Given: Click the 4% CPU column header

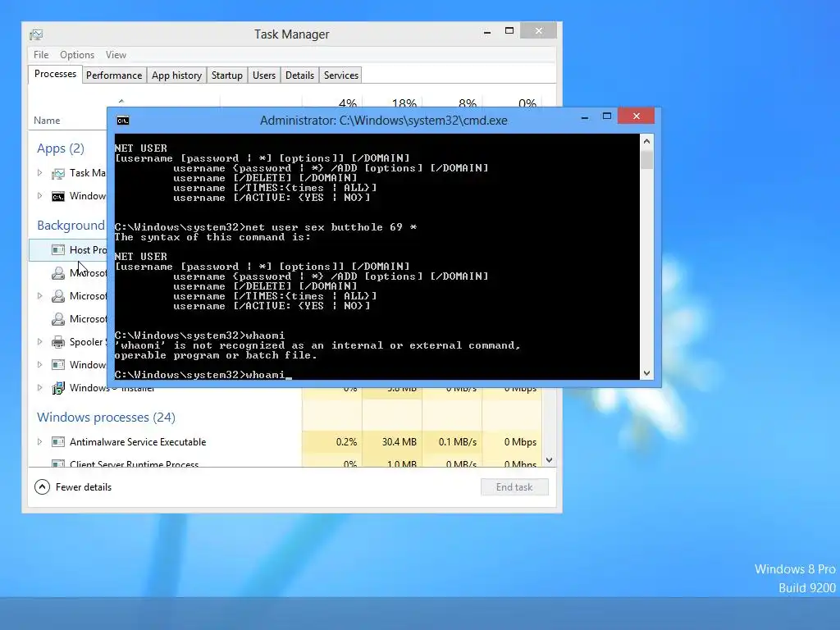Looking at the screenshot, I should point(348,103).
